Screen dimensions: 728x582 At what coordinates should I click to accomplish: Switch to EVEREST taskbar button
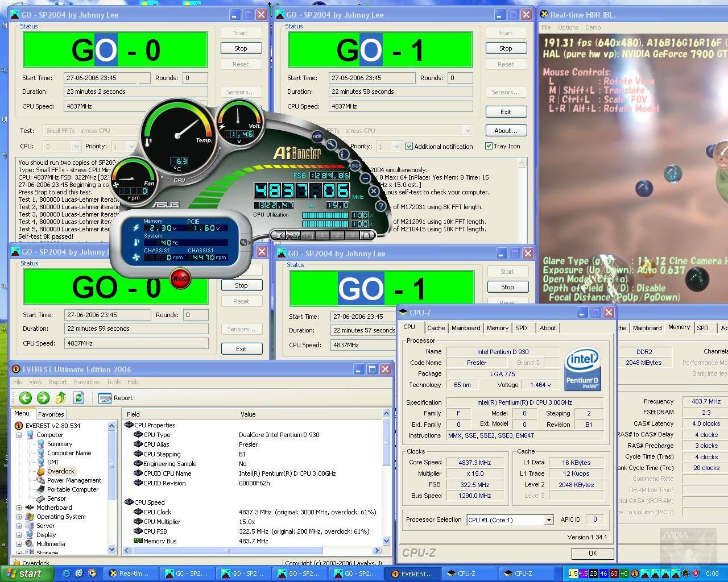[412, 573]
